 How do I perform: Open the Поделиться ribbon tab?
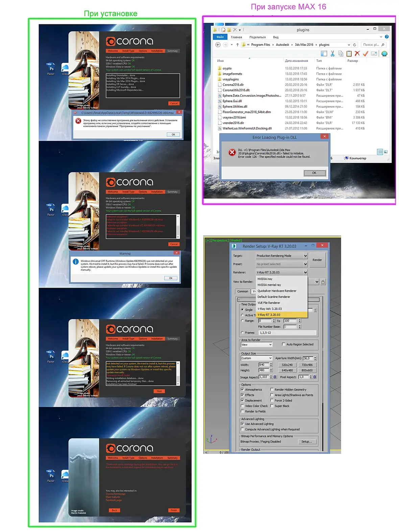click(x=257, y=37)
